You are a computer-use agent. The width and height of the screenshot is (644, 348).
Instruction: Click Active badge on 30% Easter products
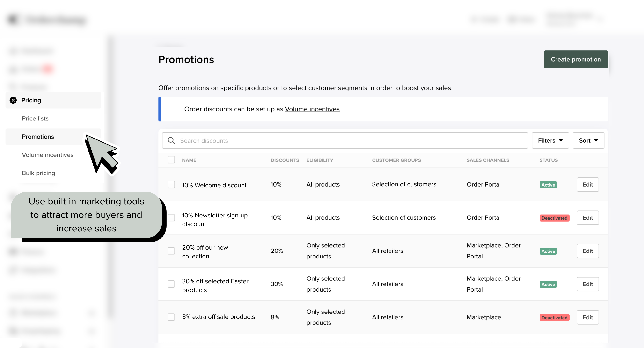point(548,284)
